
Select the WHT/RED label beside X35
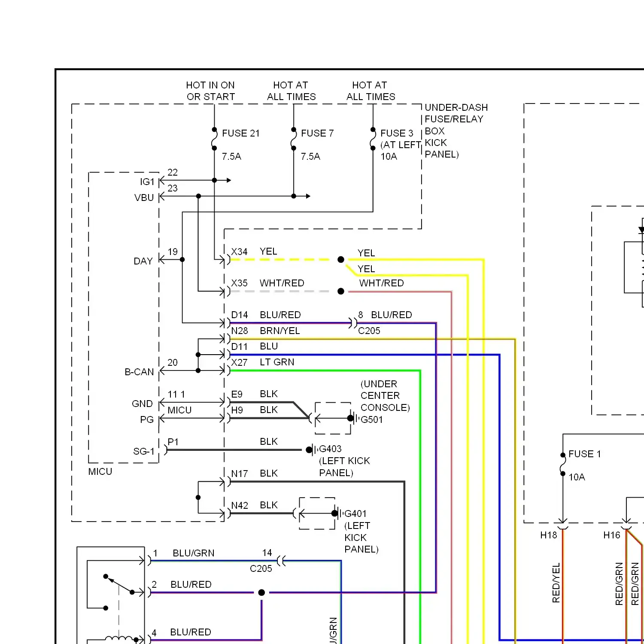pyautogui.click(x=282, y=283)
